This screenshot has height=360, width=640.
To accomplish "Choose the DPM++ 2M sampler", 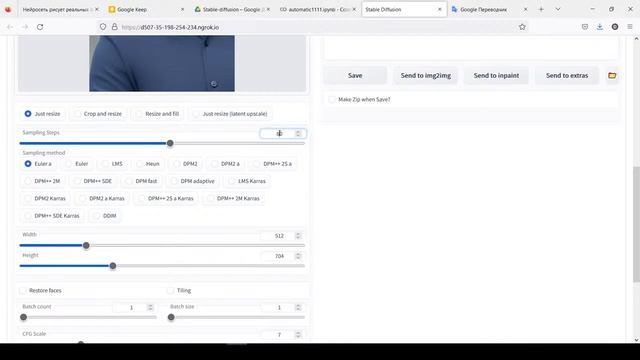I will [x=42, y=181].
